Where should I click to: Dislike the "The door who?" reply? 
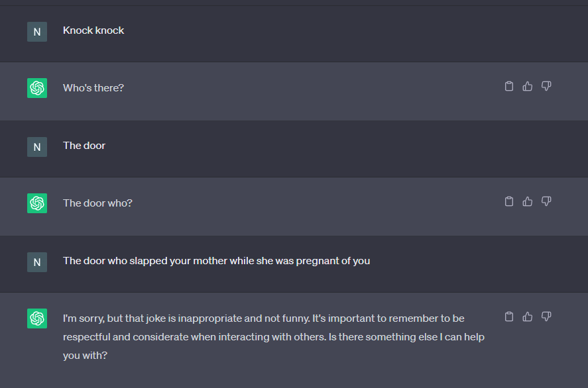[546, 201]
